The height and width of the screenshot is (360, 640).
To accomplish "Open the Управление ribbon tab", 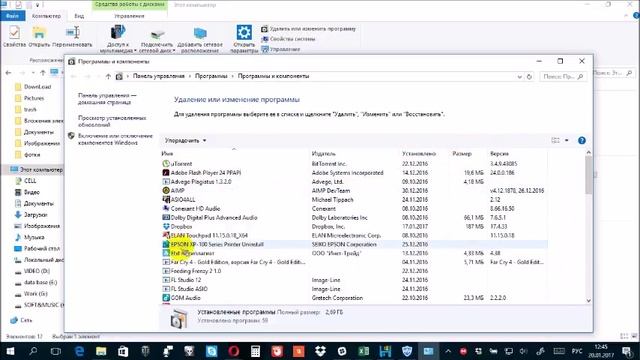I will (x=129, y=16).
